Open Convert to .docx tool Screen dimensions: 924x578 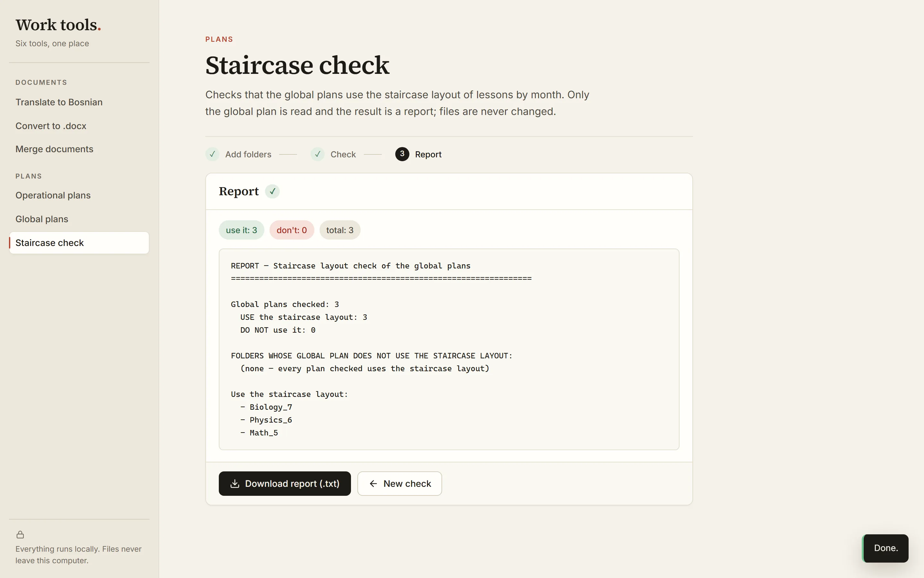click(x=79, y=126)
